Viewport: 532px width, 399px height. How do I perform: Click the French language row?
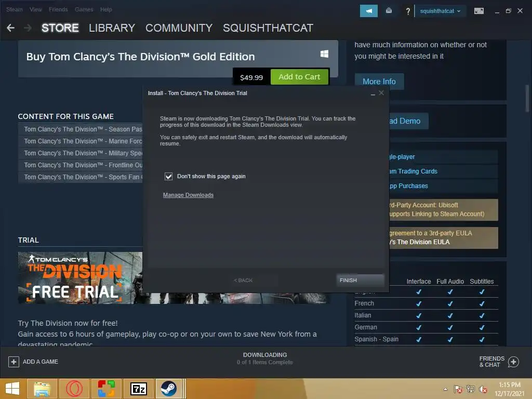pyautogui.click(x=426, y=303)
